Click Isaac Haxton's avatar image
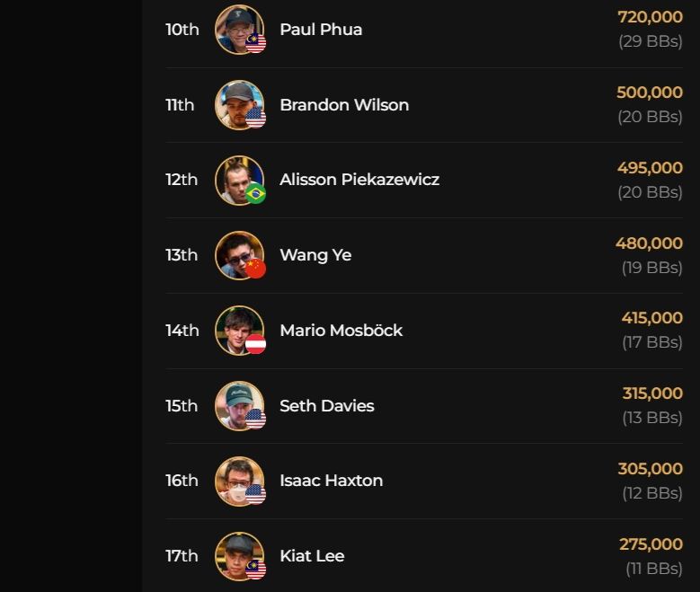Image resolution: width=700 pixels, height=592 pixels. [238, 481]
